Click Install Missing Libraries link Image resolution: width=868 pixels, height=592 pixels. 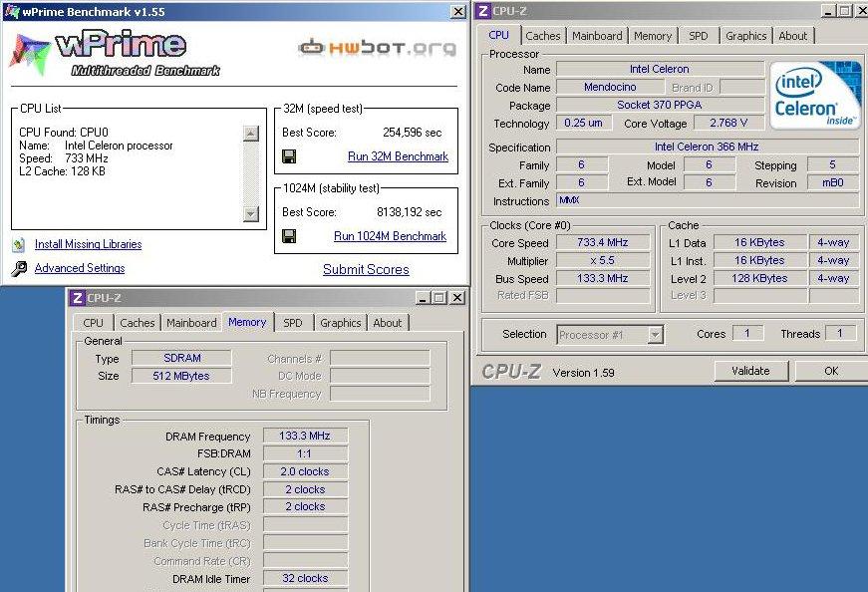click(88, 244)
